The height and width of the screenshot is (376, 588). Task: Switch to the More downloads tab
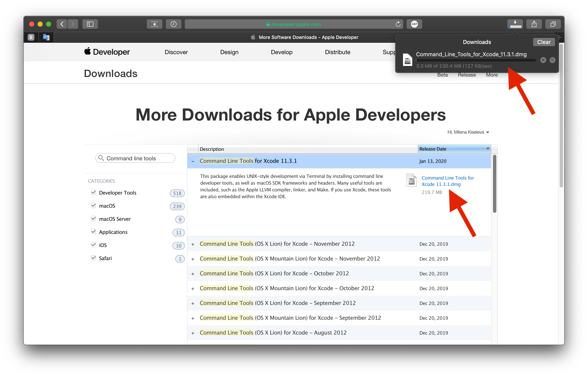491,75
